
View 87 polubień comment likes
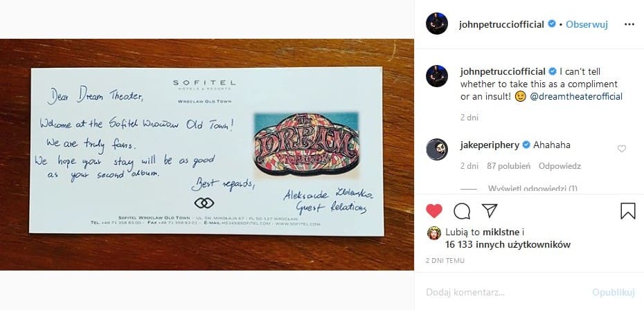click(x=508, y=166)
